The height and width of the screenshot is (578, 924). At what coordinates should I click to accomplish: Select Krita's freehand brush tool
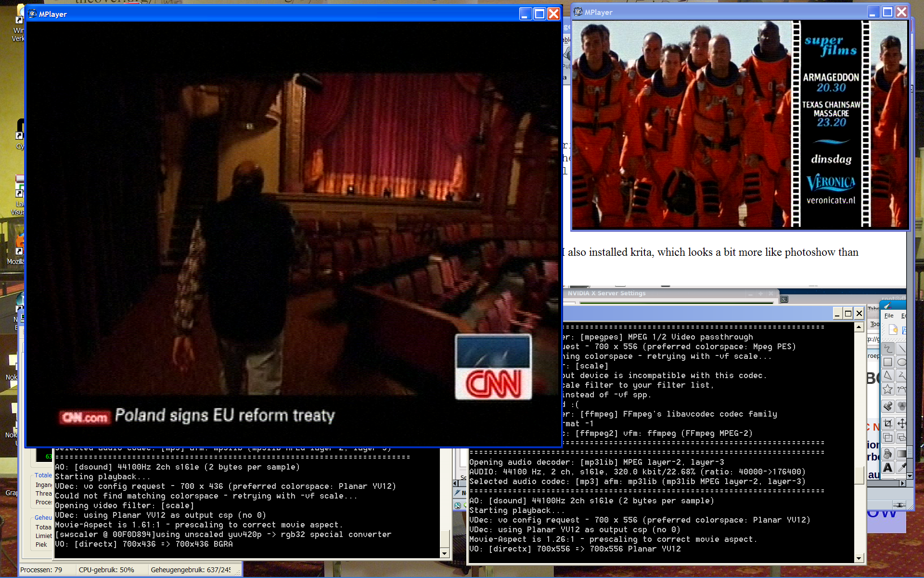click(x=888, y=348)
